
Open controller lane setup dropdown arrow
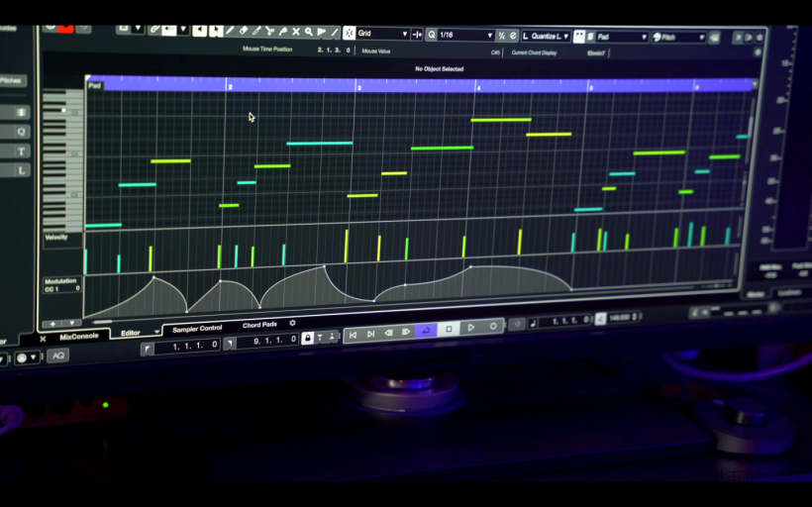[72, 323]
